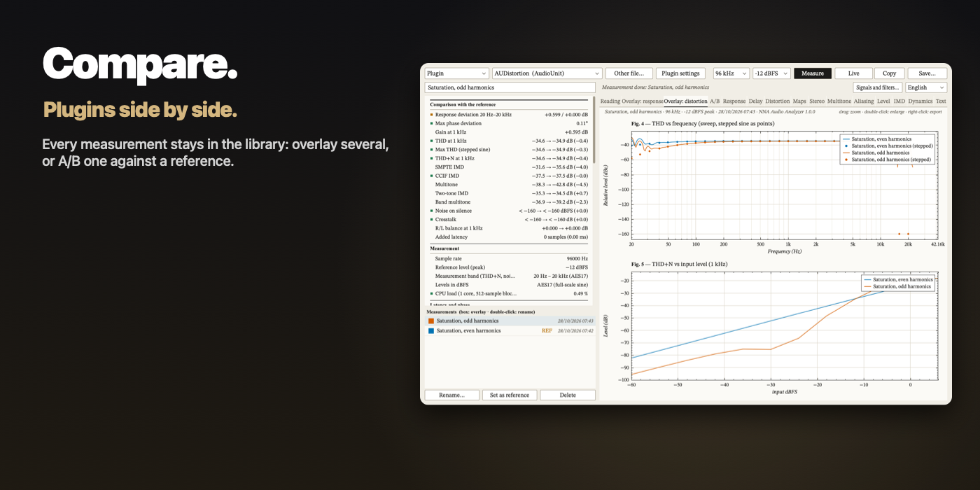Click the CCIF IMD row
Screen dimensions: 980x490
coord(509,176)
